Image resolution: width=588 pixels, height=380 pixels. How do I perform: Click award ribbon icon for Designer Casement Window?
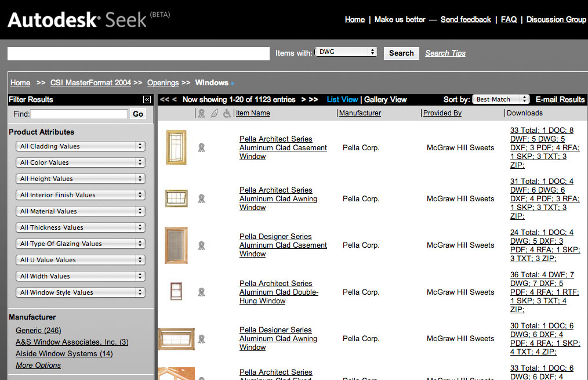tap(201, 245)
